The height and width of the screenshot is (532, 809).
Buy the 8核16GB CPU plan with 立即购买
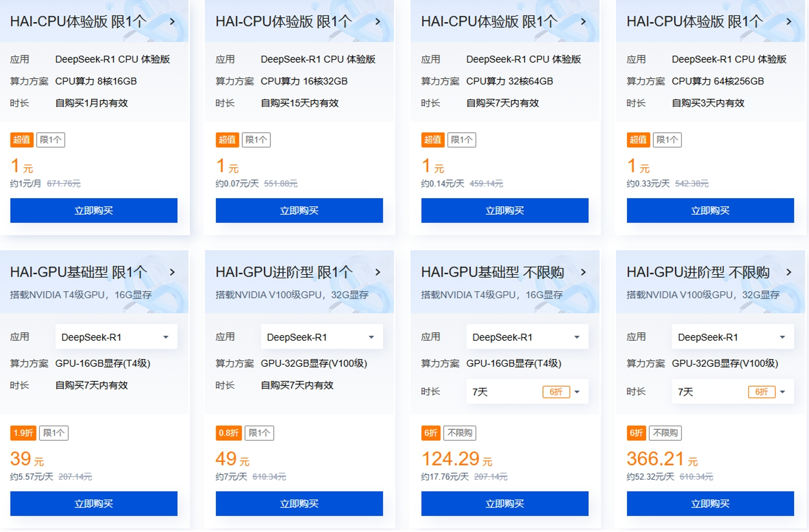[94, 210]
